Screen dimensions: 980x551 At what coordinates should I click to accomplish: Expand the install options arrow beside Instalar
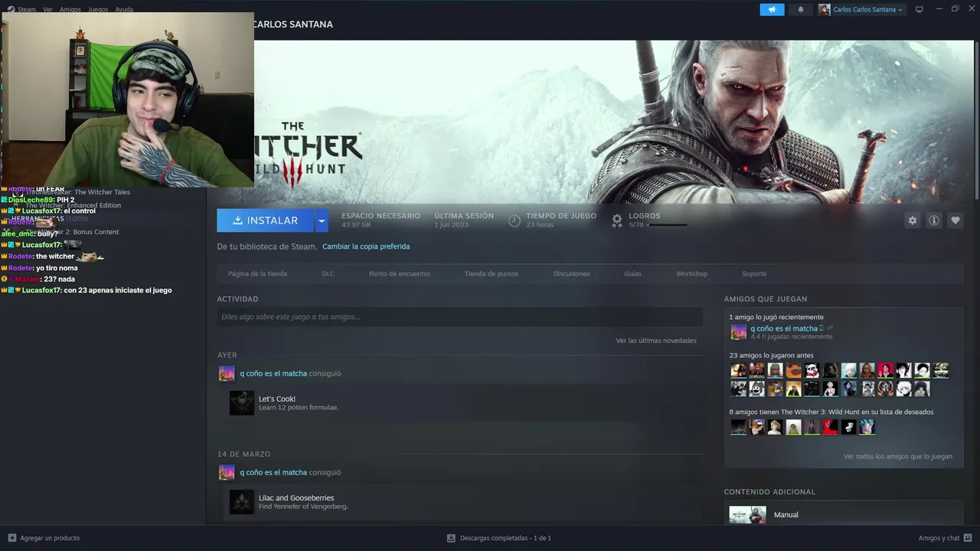coord(322,220)
